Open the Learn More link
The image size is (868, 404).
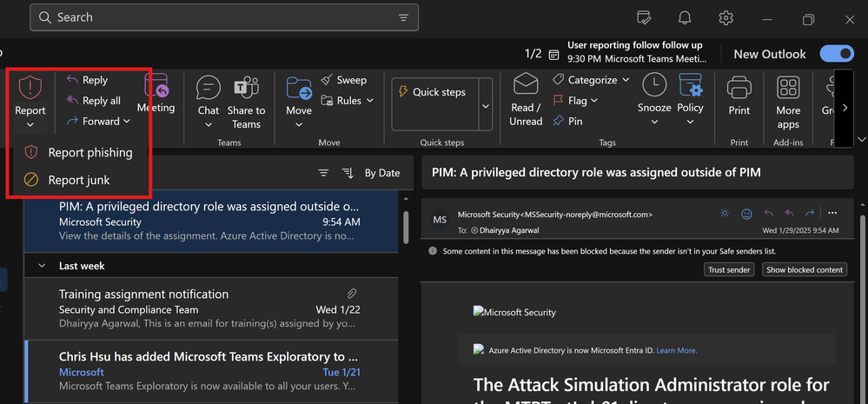tap(677, 350)
